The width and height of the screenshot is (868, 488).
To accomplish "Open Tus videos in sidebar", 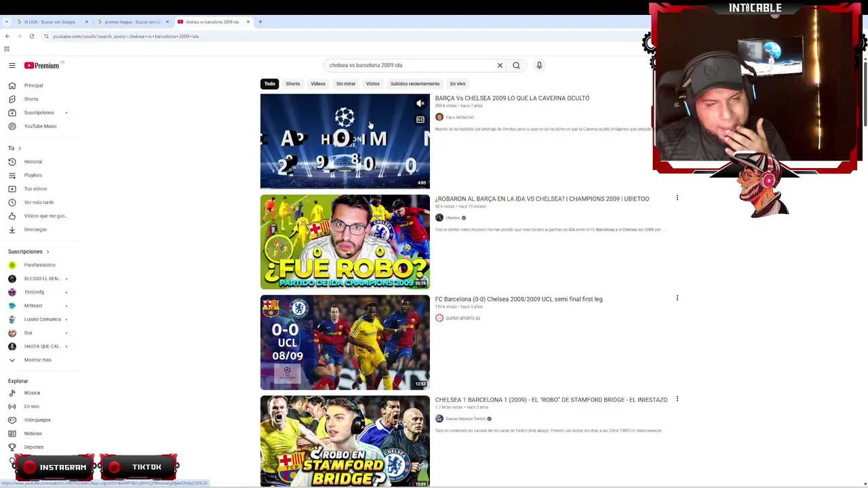I will [35, 189].
